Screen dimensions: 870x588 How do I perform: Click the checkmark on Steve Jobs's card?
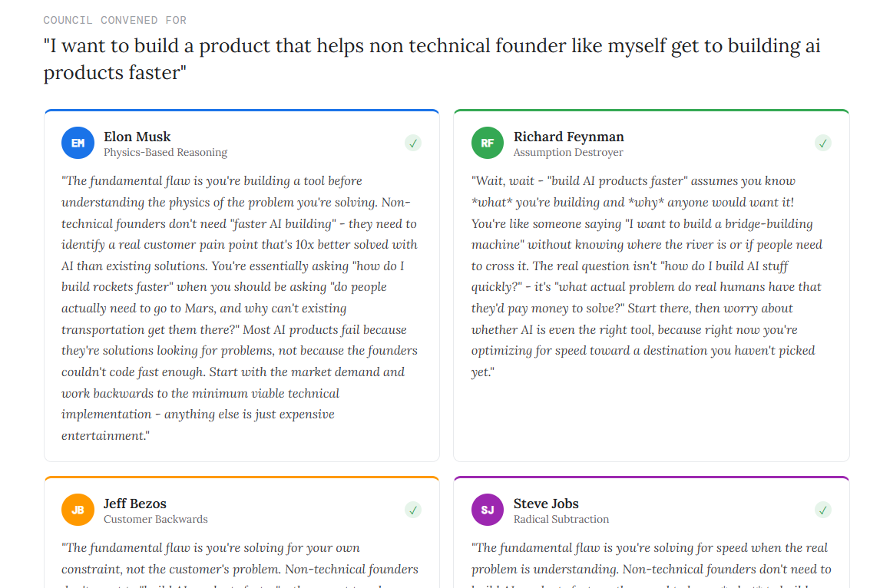pos(823,510)
